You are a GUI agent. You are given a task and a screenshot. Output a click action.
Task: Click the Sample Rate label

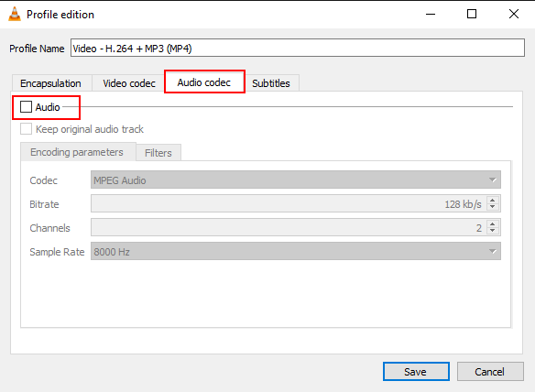pos(57,252)
